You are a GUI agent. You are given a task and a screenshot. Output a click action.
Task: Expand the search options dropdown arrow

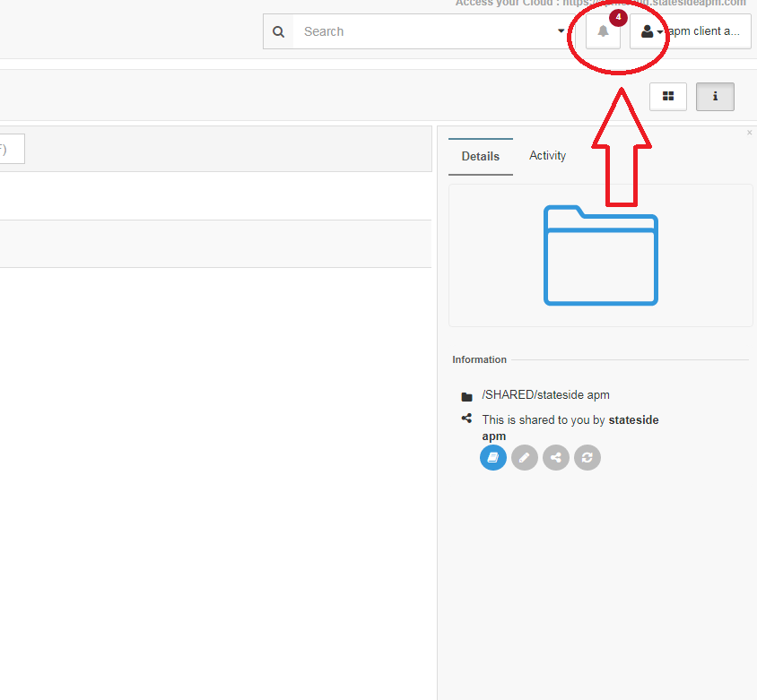(x=561, y=30)
